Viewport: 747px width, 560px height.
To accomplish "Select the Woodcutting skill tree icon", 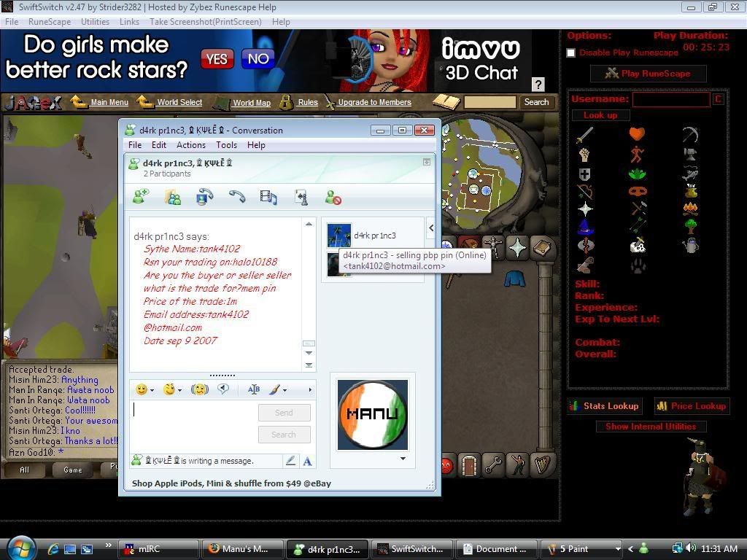I will tap(690, 226).
